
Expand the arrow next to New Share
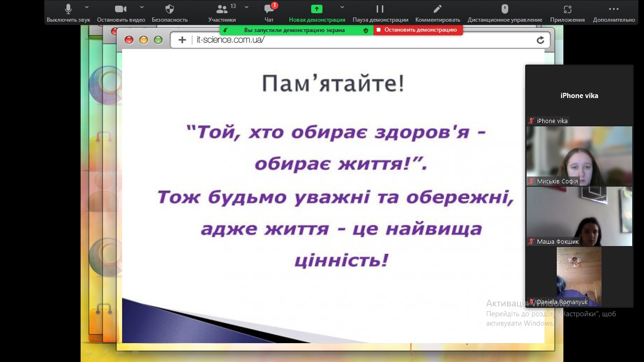[x=342, y=7]
